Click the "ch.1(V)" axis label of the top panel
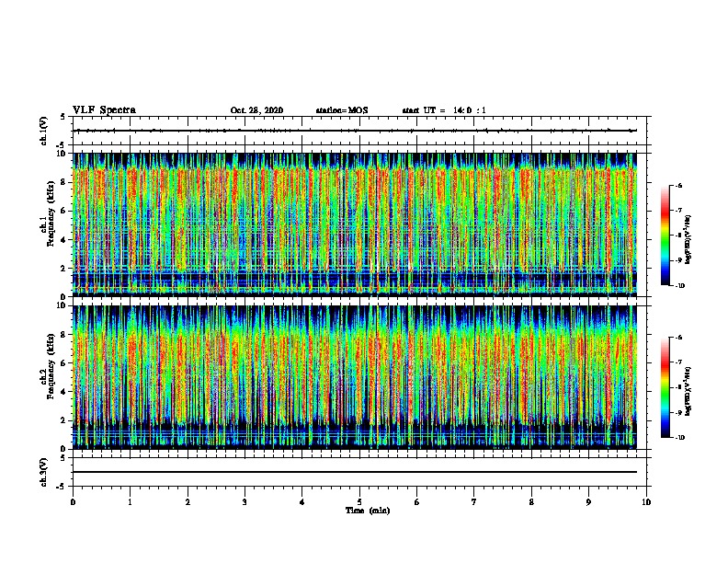Viewport: 728px width, 563px height. pyautogui.click(x=43, y=131)
